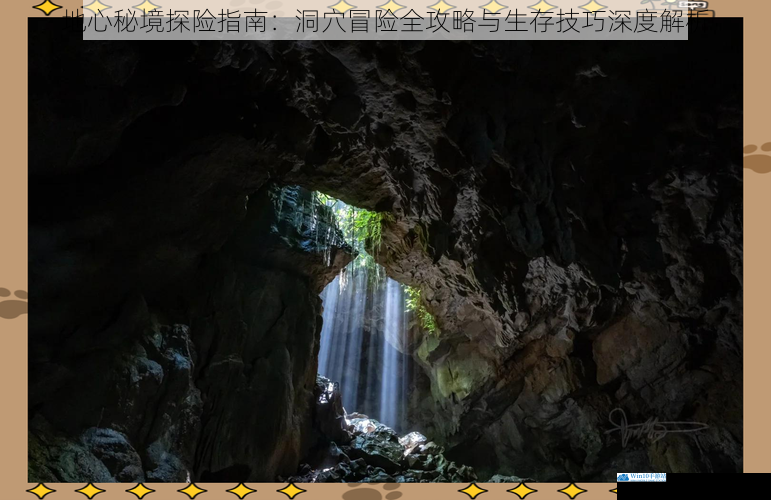Click the title text 地心秘境探险指南
The height and width of the screenshot is (500, 771).
pos(166,23)
